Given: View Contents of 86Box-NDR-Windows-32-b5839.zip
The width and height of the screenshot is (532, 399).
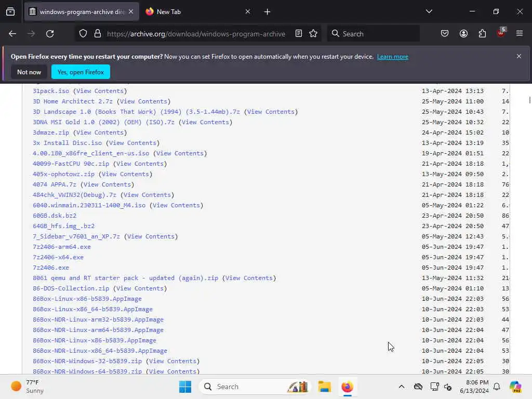Looking at the screenshot, I should pyautogui.click(x=172, y=361).
